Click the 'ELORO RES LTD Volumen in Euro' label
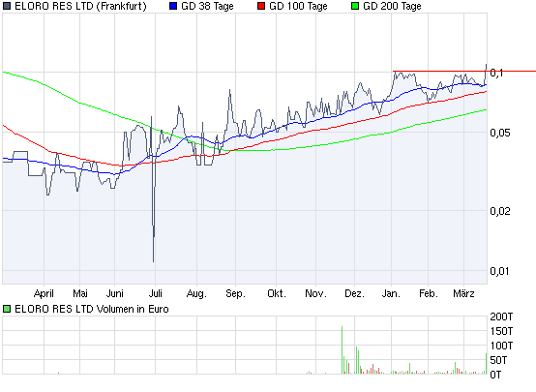The height and width of the screenshot is (392, 536). coord(92,309)
